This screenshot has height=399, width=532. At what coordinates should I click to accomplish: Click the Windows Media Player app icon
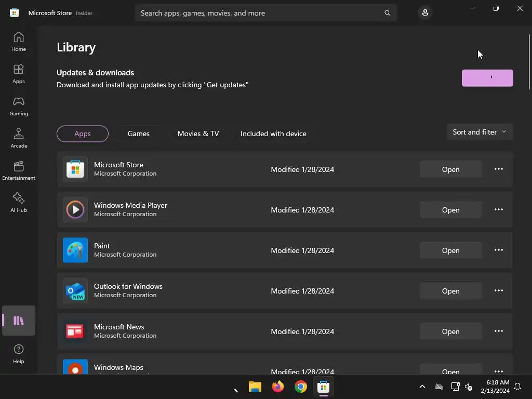click(75, 210)
